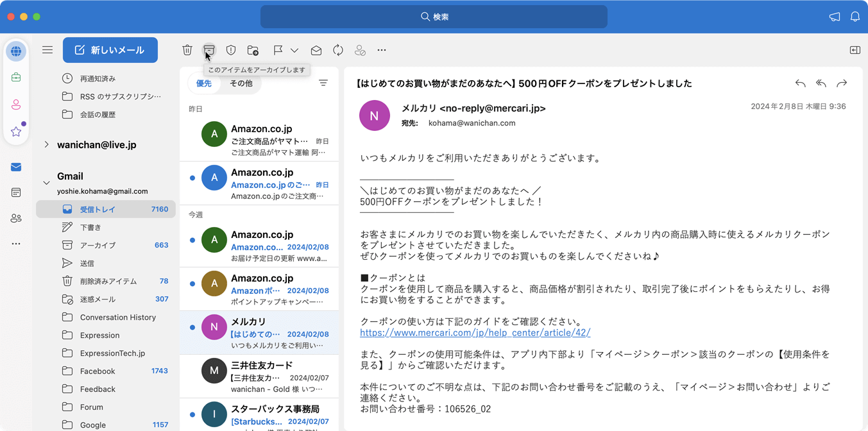Open the Forum folder

[106, 407]
